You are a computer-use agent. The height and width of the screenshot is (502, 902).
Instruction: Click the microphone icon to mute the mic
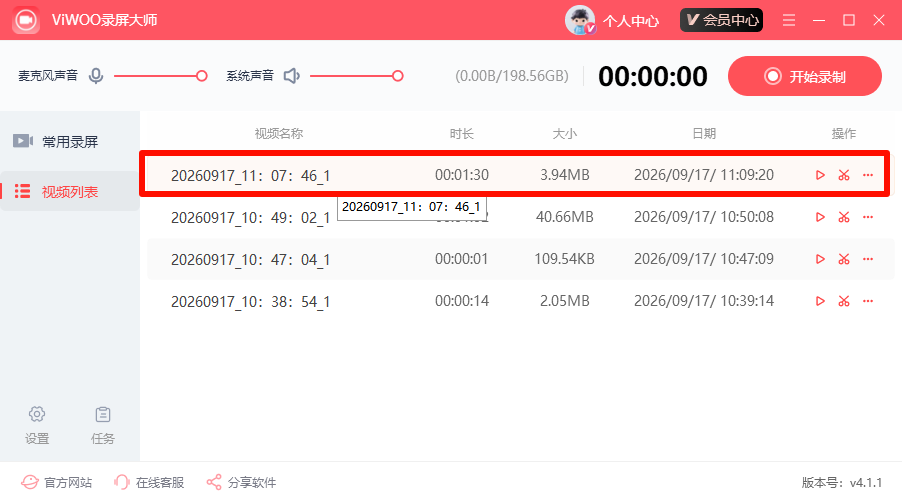[96, 76]
